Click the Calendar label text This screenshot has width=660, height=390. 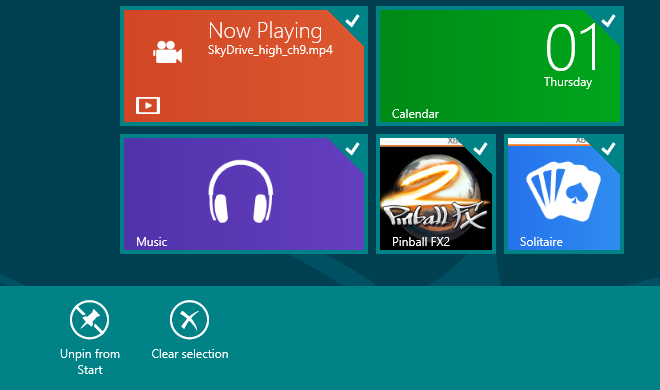[x=415, y=114]
